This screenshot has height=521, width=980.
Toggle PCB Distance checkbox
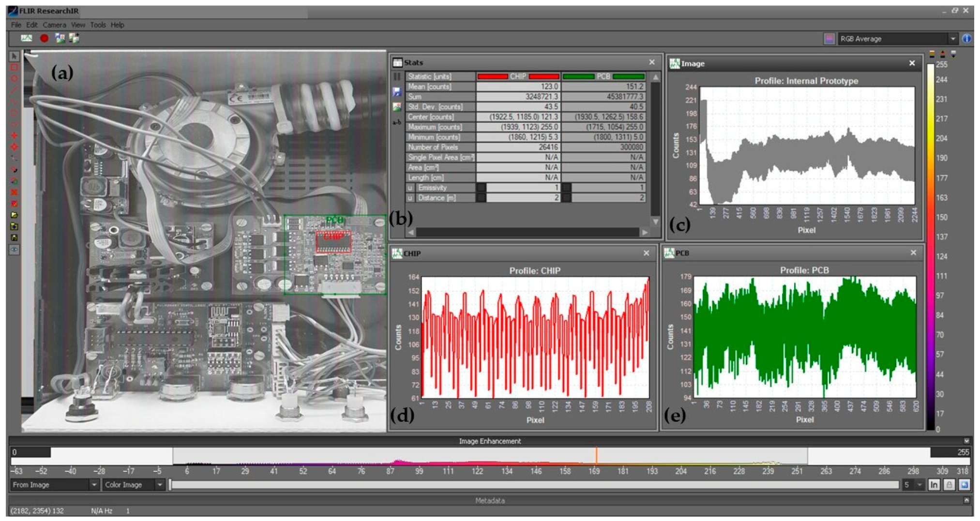[567, 198]
